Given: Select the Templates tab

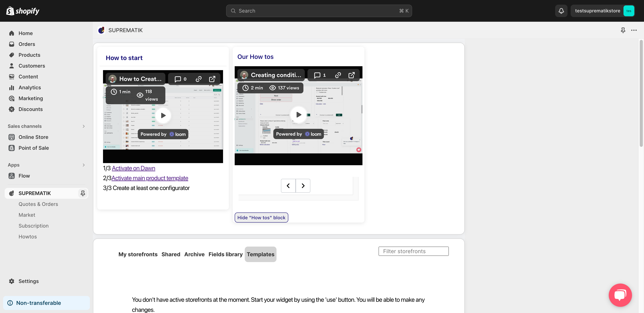Looking at the screenshot, I should 260,254.
